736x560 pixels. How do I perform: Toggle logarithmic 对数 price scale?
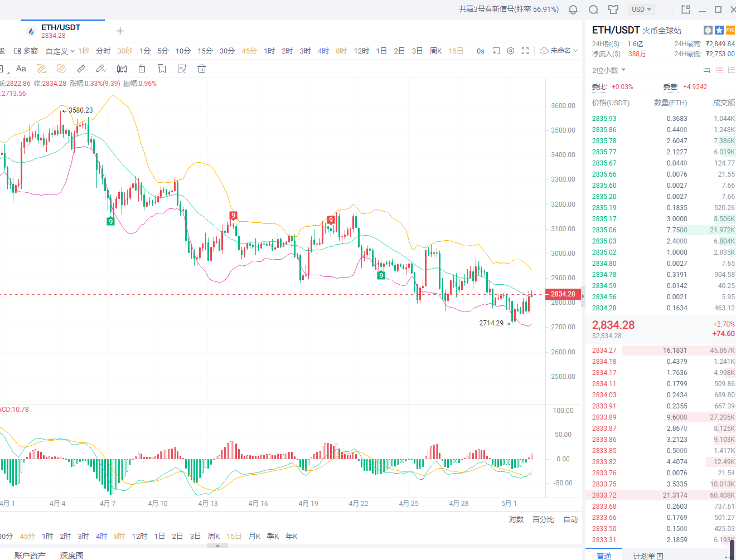pos(516,519)
